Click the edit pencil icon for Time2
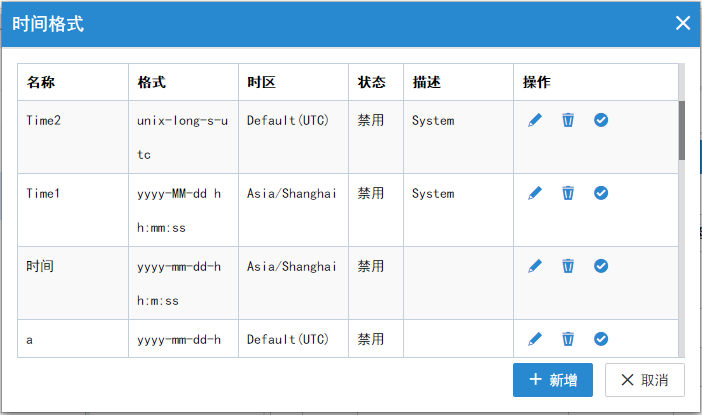This screenshot has width=702, height=415. [x=535, y=120]
